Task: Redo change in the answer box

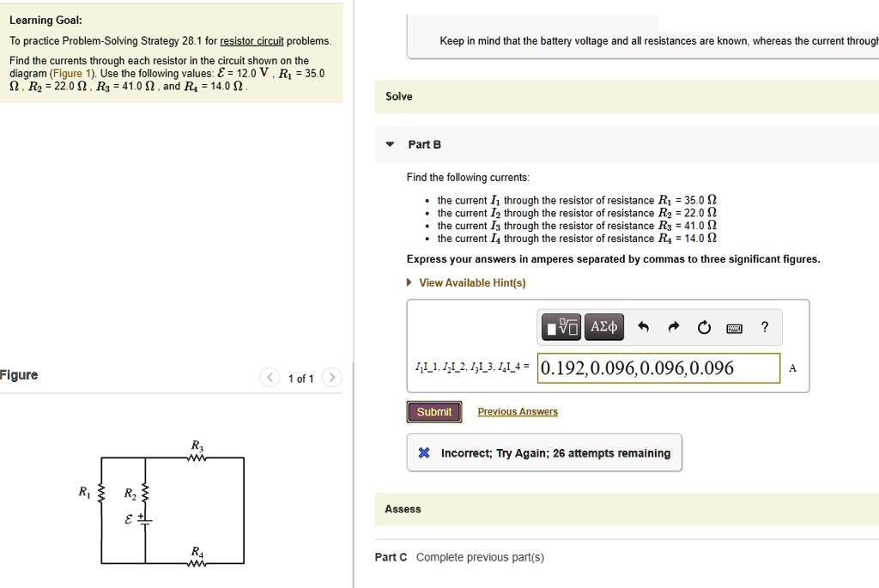Action: (x=673, y=326)
